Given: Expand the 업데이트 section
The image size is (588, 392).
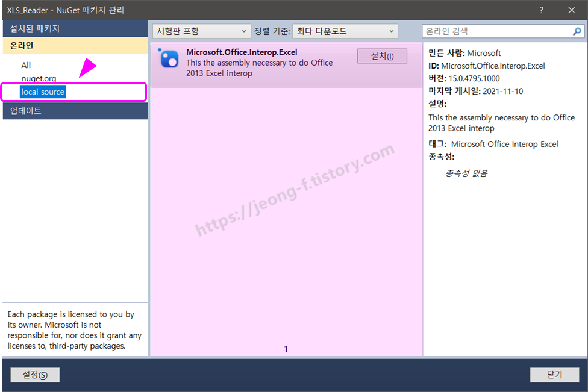Looking at the screenshot, I should point(75,111).
